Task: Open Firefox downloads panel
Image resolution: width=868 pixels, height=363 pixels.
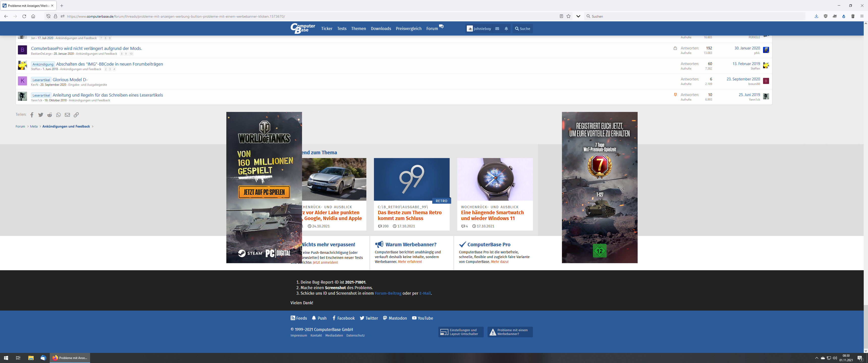Action: coord(817,16)
